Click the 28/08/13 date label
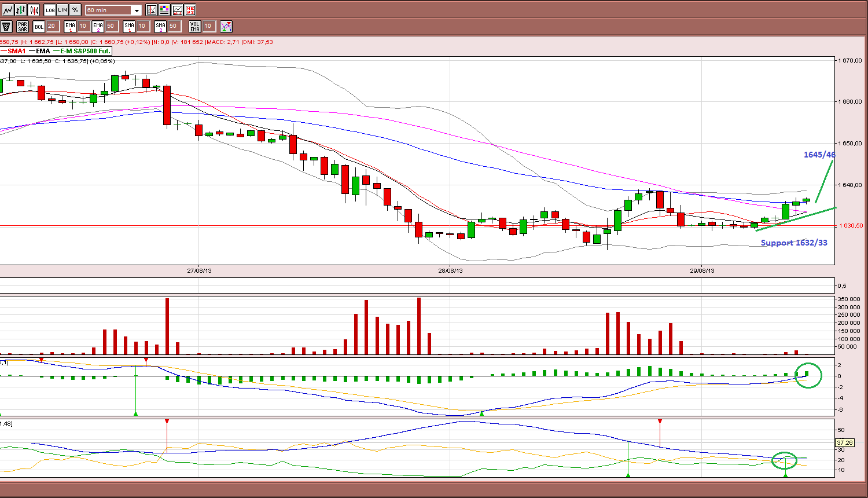Screen dimensions: 868x498 pyautogui.click(x=450, y=270)
